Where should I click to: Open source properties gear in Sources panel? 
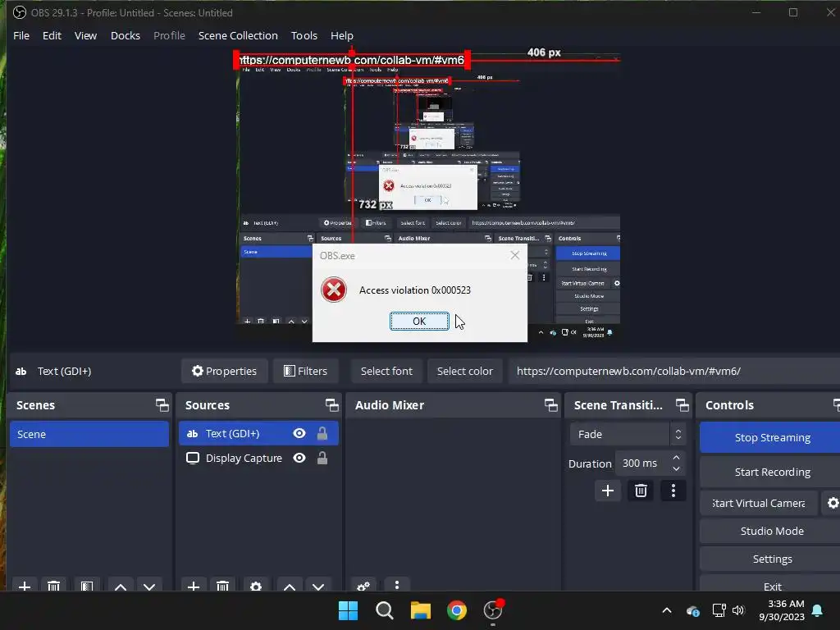[256, 586]
